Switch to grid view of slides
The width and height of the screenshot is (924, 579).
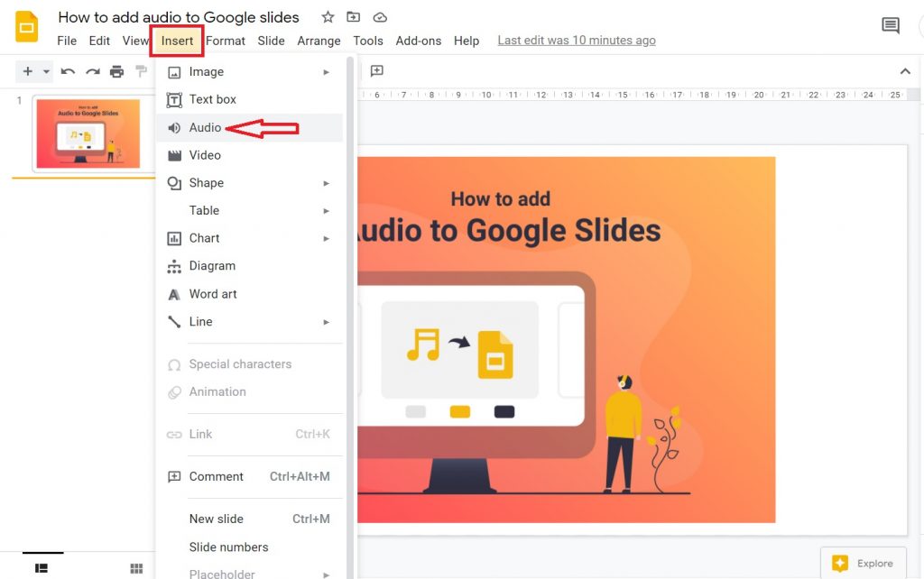pyautogui.click(x=136, y=568)
